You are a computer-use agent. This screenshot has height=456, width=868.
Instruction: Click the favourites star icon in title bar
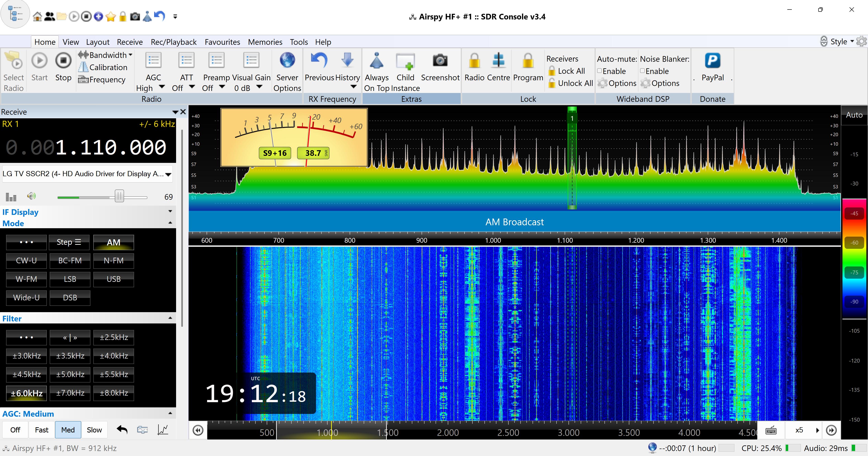[x=111, y=16]
